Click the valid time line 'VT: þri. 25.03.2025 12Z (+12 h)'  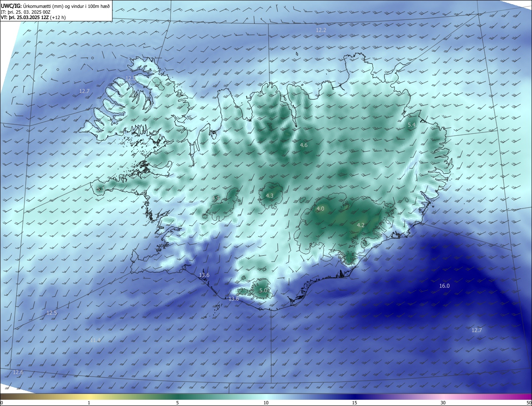[33, 17]
